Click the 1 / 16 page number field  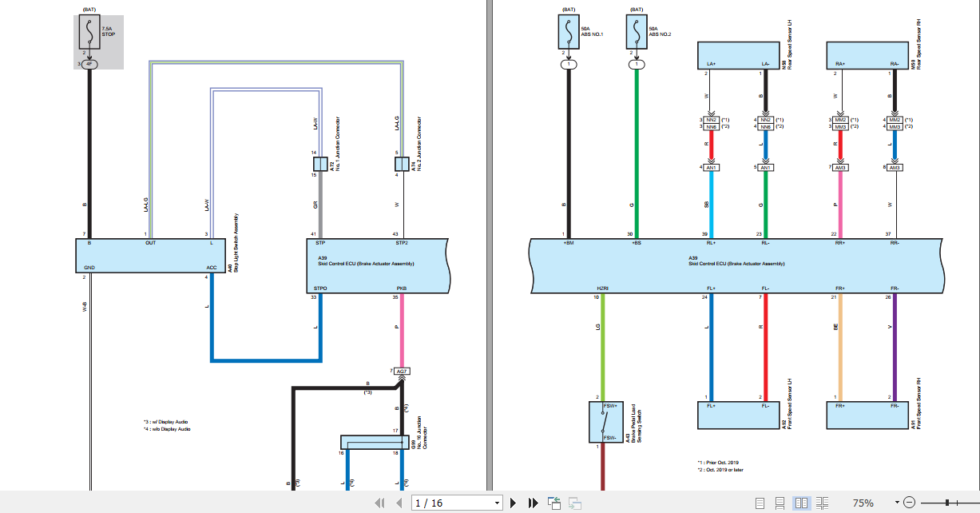tap(451, 503)
